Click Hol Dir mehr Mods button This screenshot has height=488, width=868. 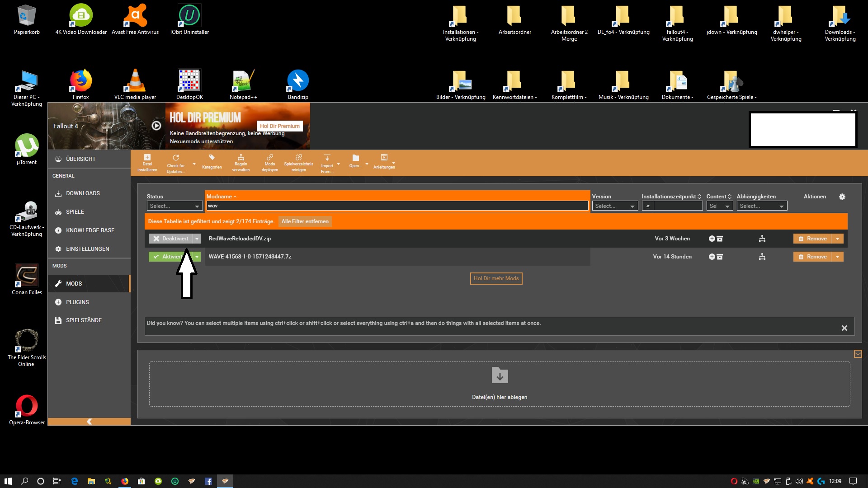click(496, 278)
